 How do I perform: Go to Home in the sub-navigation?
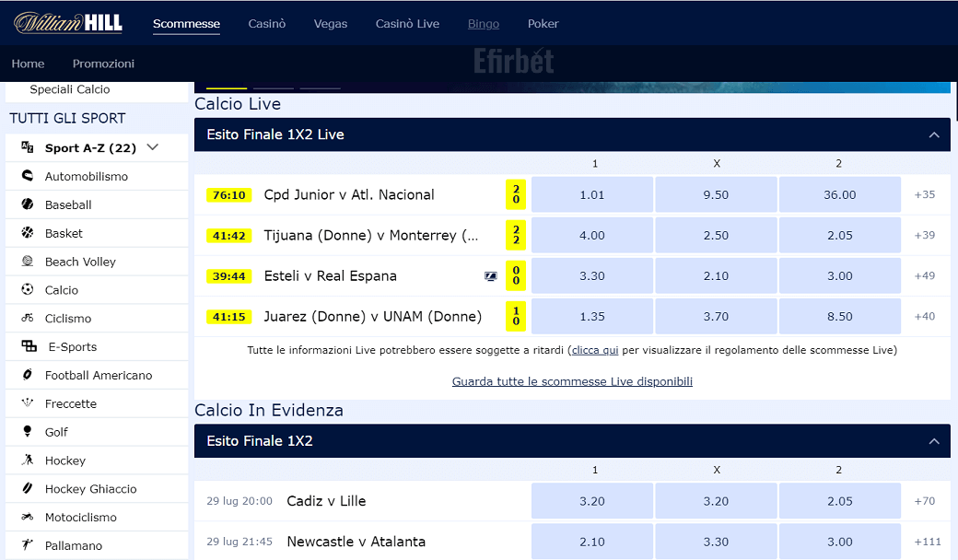(29, 64)
